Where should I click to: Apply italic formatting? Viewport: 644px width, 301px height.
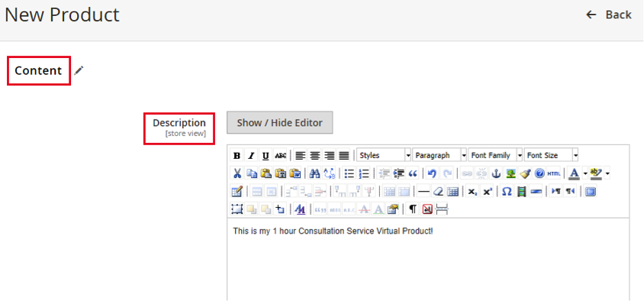[x=251, y=155]
